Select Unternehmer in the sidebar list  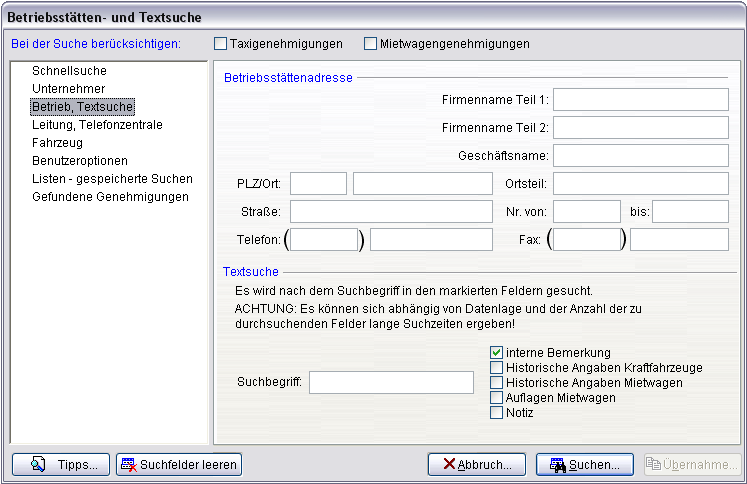pyautogui.click(x=68, y=89)
